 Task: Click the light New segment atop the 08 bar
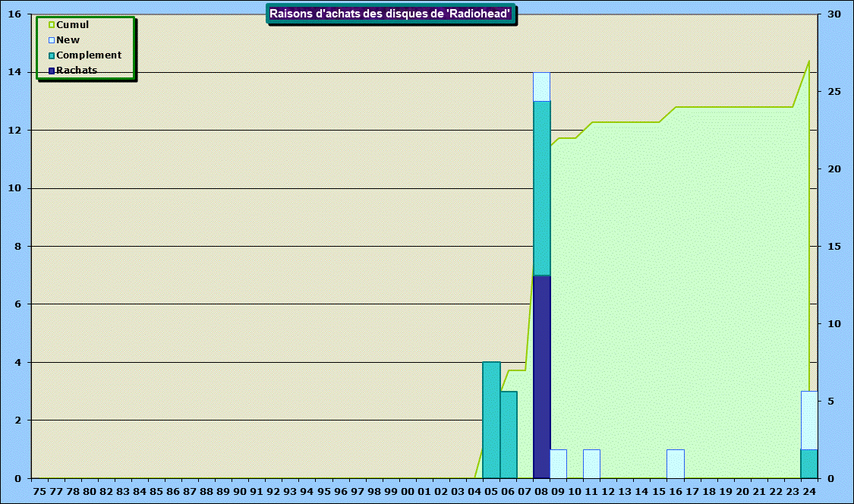(x=542, y=87)
